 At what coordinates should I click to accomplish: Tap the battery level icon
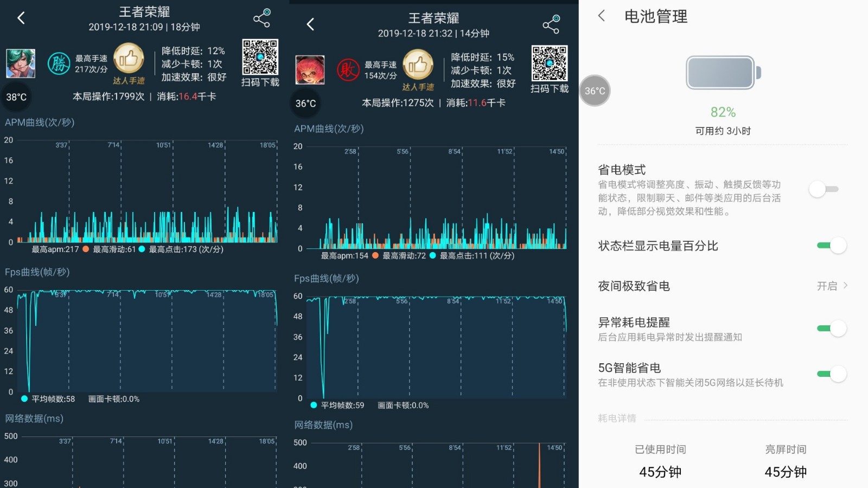tap(723, 73)
